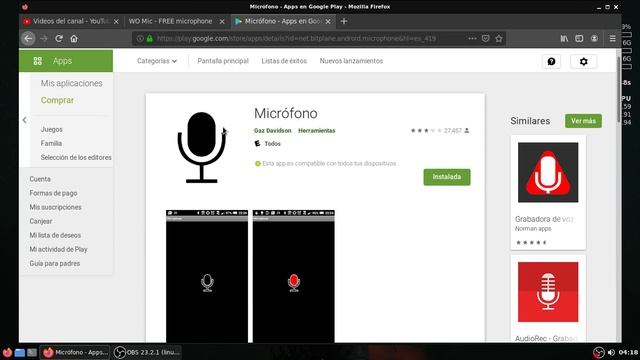
Task: Open Formas de pago
Action: click(53, 193)
